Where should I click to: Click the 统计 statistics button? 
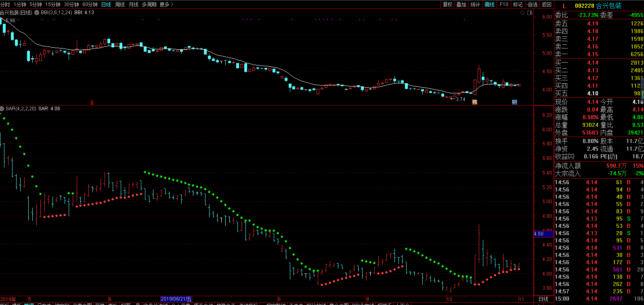point(476,4)
